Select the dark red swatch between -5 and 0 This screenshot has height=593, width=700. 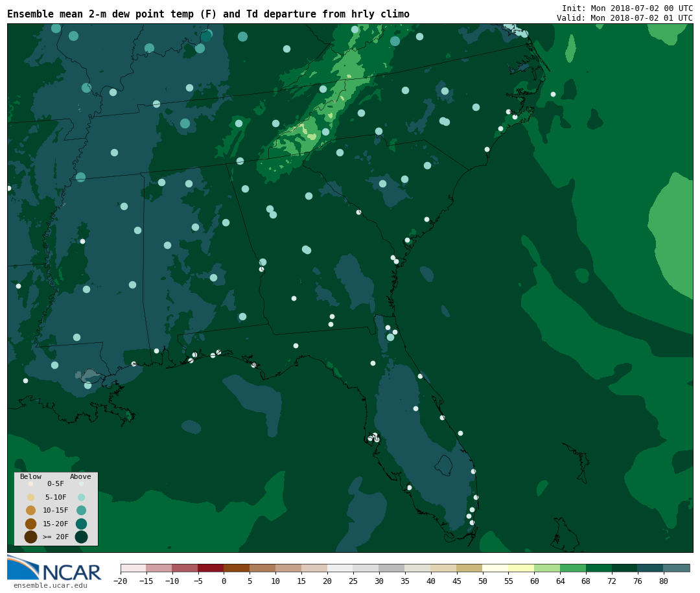(211, 568)
